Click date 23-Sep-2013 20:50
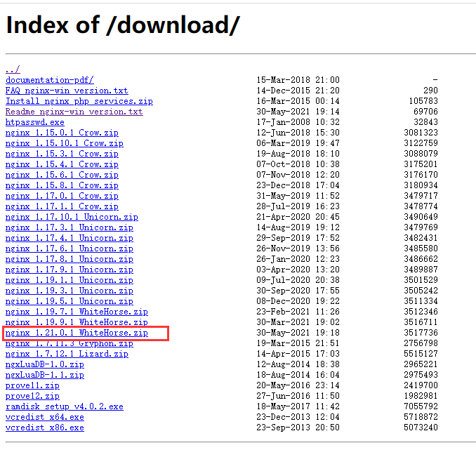 tap(298, 428)
